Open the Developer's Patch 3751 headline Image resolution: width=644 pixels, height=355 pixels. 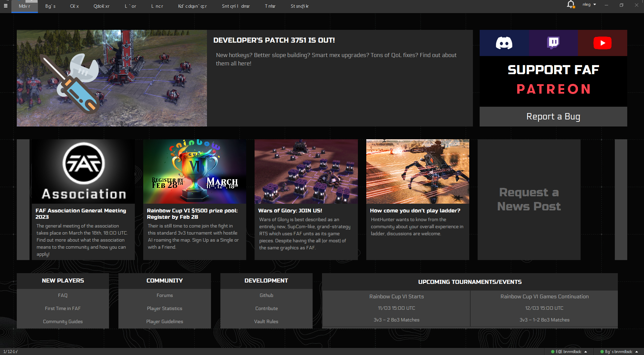click(274, 40)
